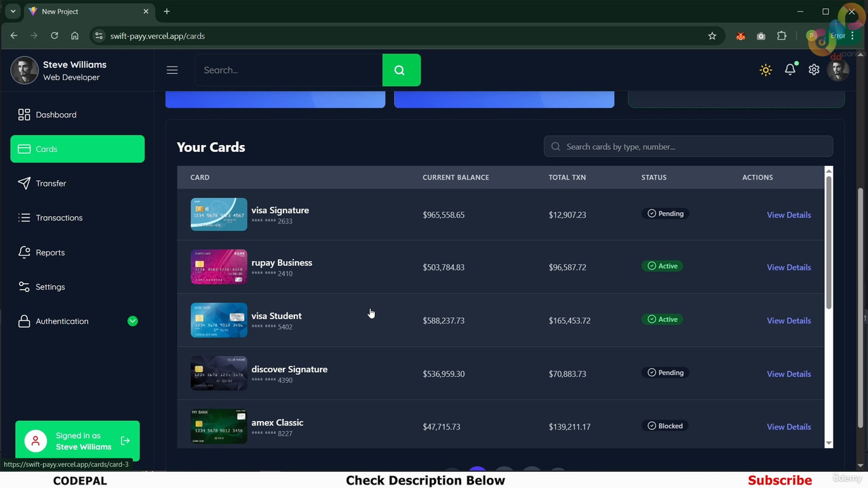Click the rupay Business card thumbnail

[219, 267]
